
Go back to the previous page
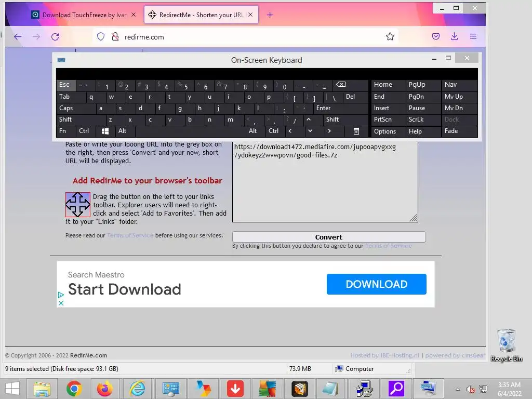click(18, 37)
